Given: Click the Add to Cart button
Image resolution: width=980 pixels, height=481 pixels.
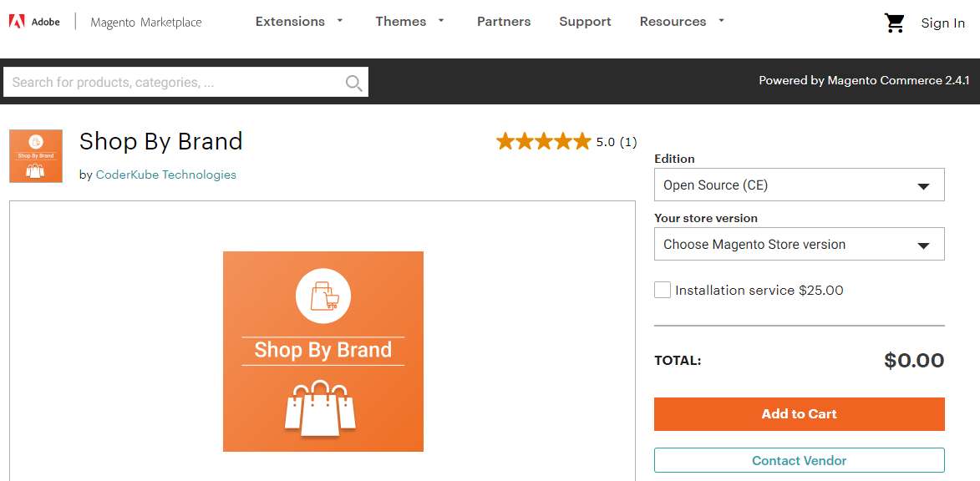Looking at the screenshot, I should [800, 414].
